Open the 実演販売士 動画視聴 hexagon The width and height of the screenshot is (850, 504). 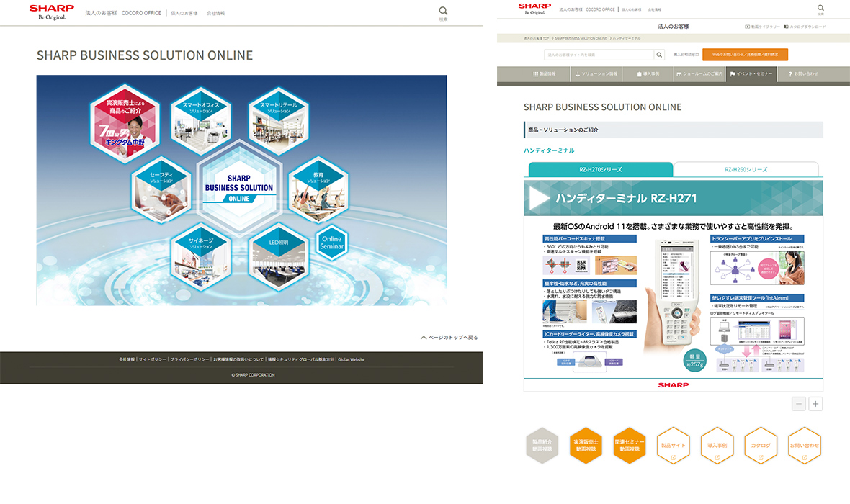tap(586, 446)
